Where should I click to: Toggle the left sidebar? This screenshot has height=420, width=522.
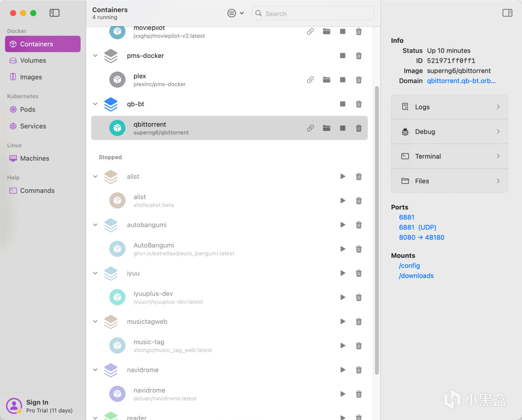click(54, 13)
